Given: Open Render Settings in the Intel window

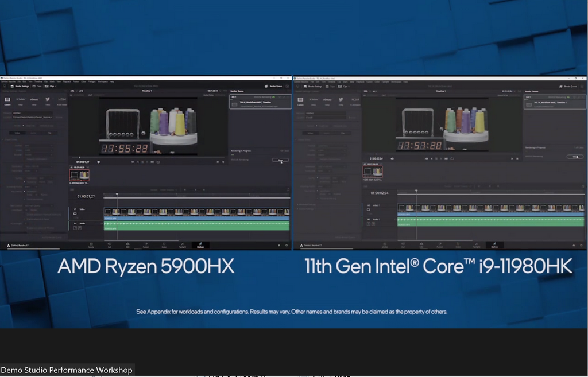Looking at the screenshot, I should 313,87.
